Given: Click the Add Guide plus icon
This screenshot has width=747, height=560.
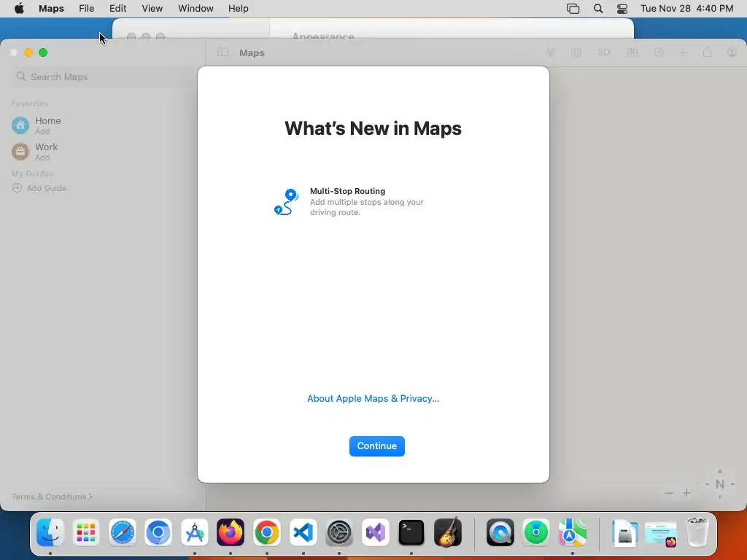Looking at the screenshot, I should point(18,188).
